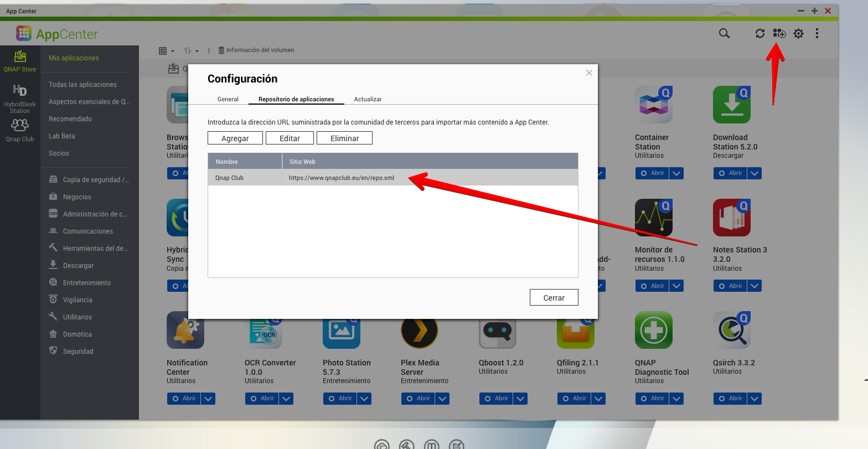868x449 pixels.
Task: Click the Container Station app icon
Action: tap(654, 105)
